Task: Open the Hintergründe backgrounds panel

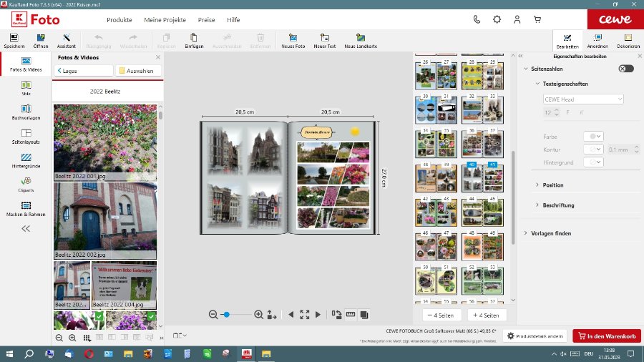Action: pyautogui.click(x=26, y=161)
